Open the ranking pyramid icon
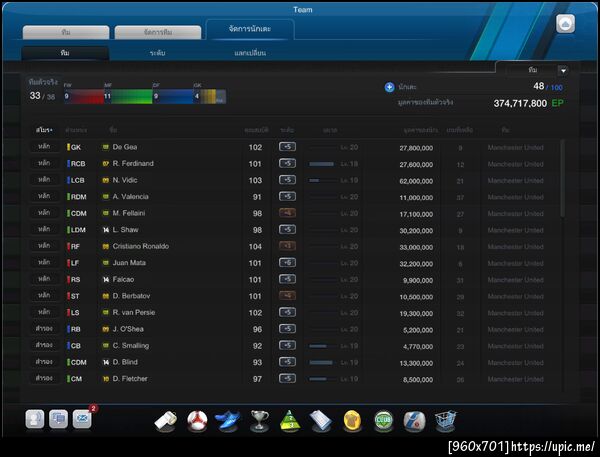Viewport: 600px width, 457px height. 290,420
